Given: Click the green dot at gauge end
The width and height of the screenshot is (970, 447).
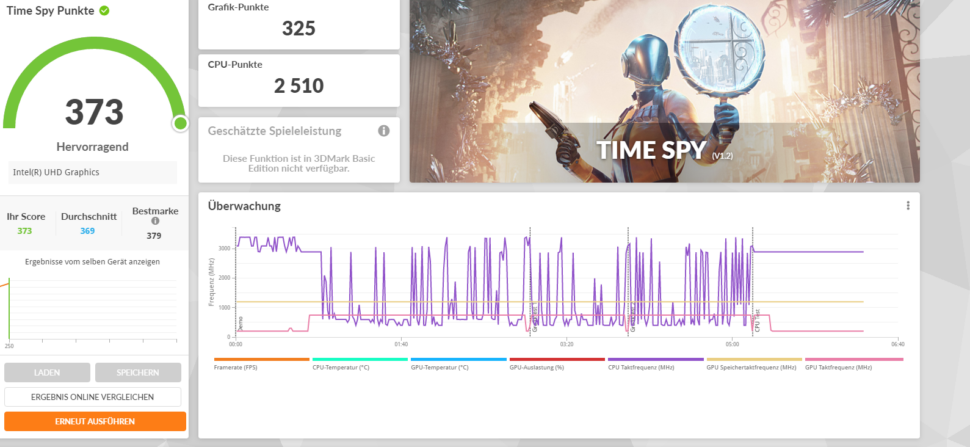Looking at the screenshot, I should [180, 124].
